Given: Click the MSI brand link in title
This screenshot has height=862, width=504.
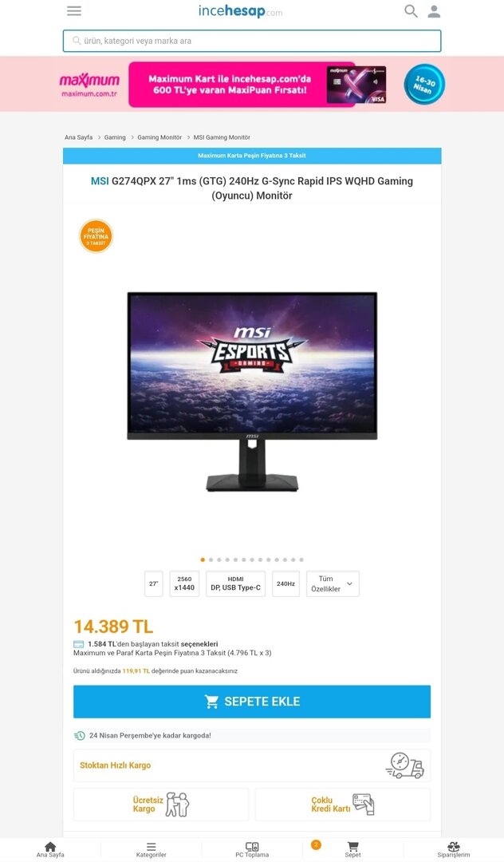Looking at the screenshot, I should (100, 181).
